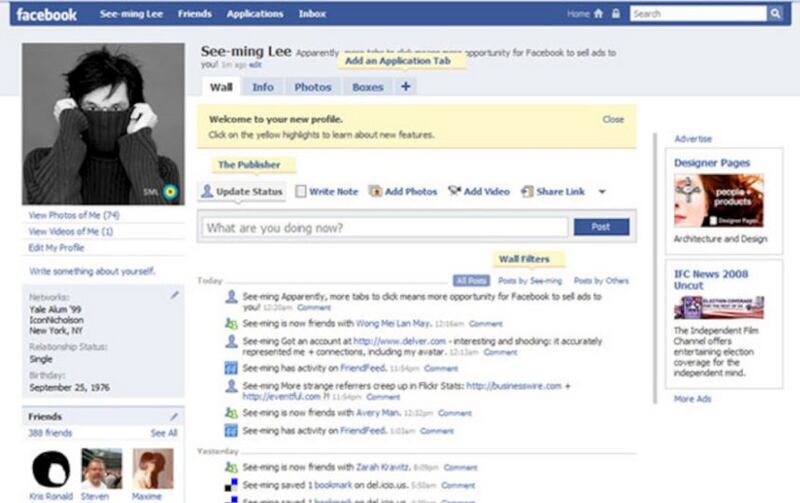Image resolution: width=800 pixels, height=503 pixels.
Task: Click the FriendFeed icon on the 11:54pm story
Action: pyautogui.click(x=231, y=368)
